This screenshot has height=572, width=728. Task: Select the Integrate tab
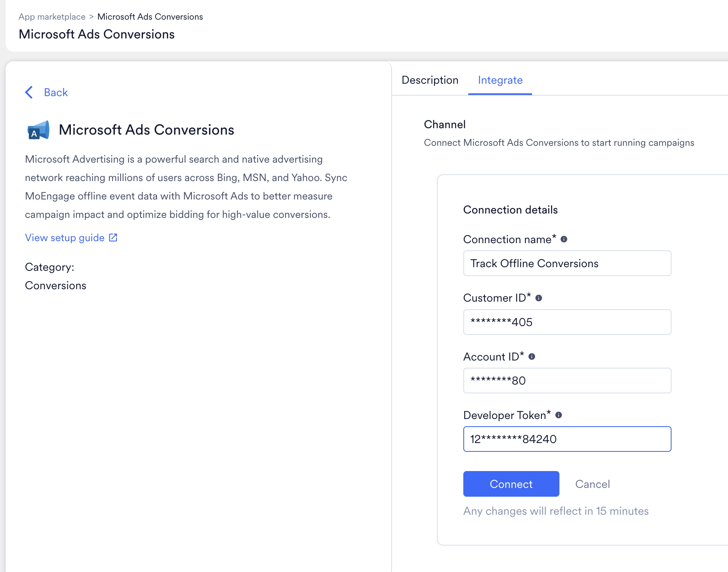500,80
